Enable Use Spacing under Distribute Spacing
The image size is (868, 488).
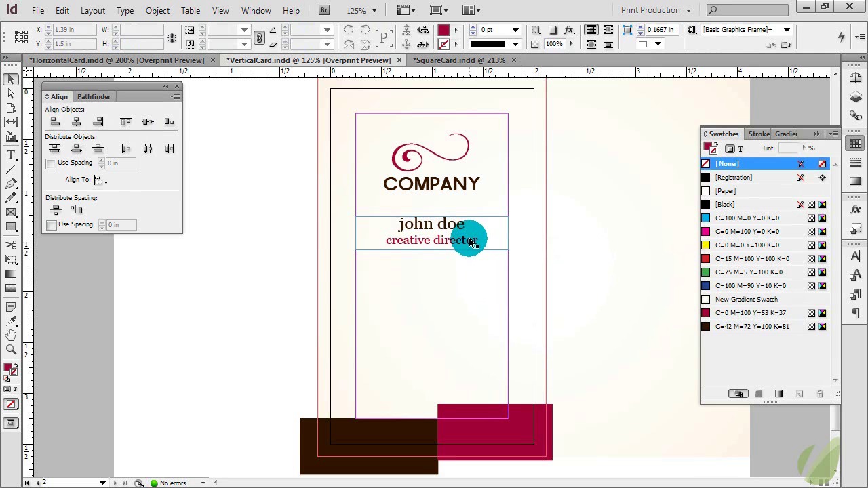pos(51,225)
